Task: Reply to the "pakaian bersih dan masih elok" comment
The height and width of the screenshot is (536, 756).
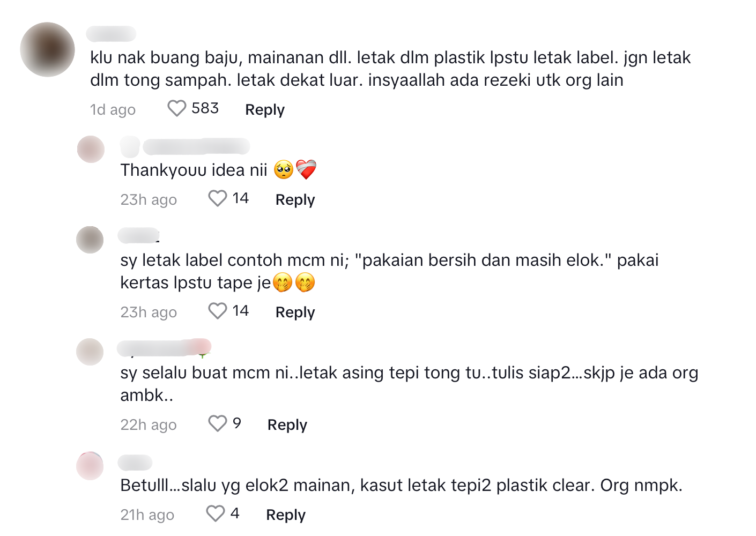Action: (x=295, y=312)
